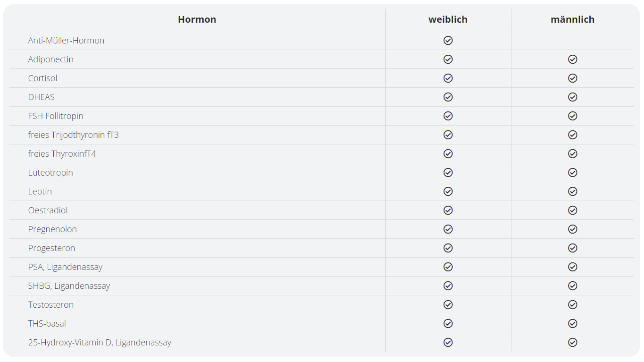The image size is (644, 362).
Task: Select the PSA, Ligandenassay row label
Action: point(65,267)
